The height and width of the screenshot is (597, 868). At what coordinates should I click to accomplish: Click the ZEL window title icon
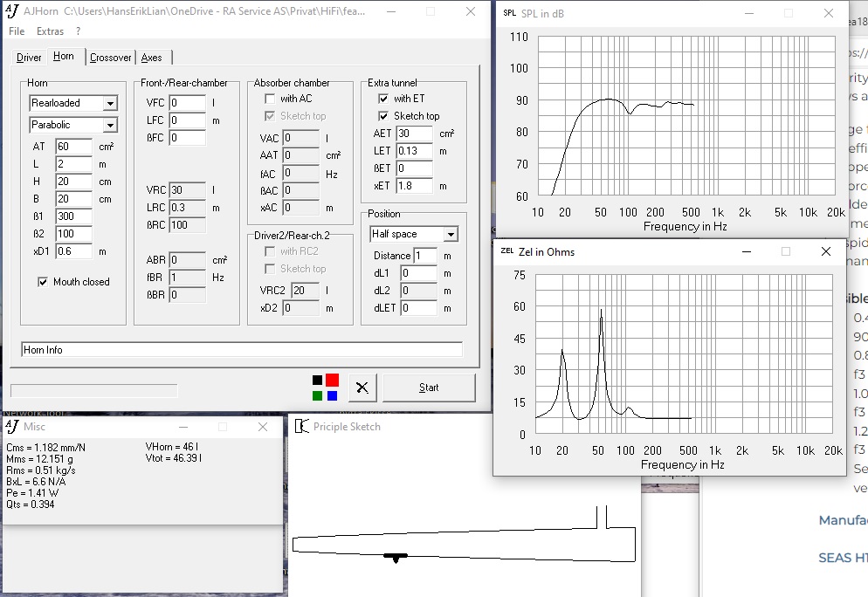tap(507, 251)
